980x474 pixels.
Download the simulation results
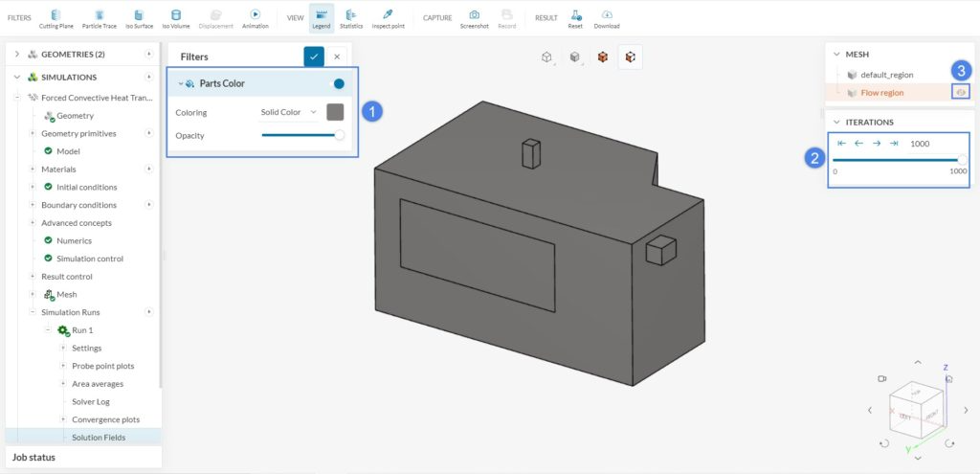pyautogui.click(x=607, y=17)
